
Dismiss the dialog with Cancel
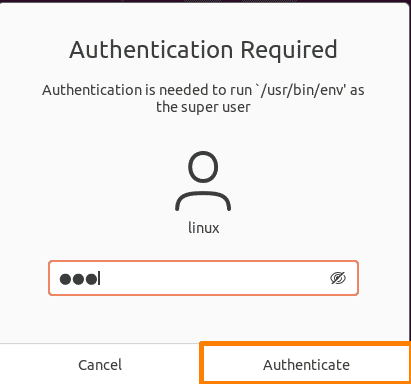pyautogui.click(x=100, y=365)
